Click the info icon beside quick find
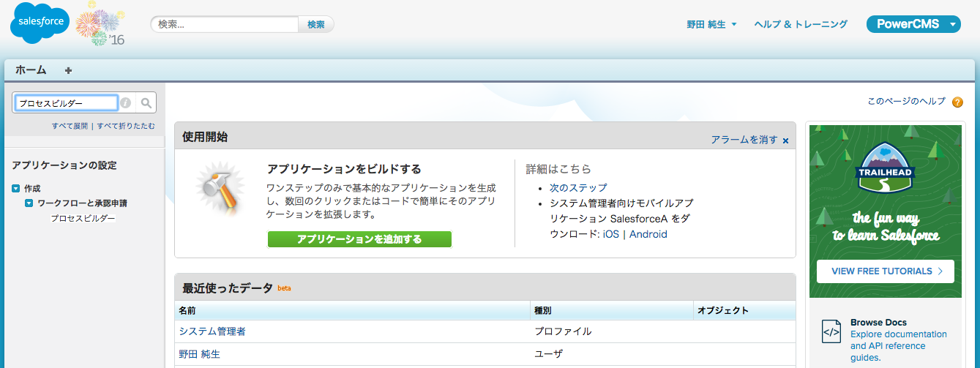 [x=126, y=103]
